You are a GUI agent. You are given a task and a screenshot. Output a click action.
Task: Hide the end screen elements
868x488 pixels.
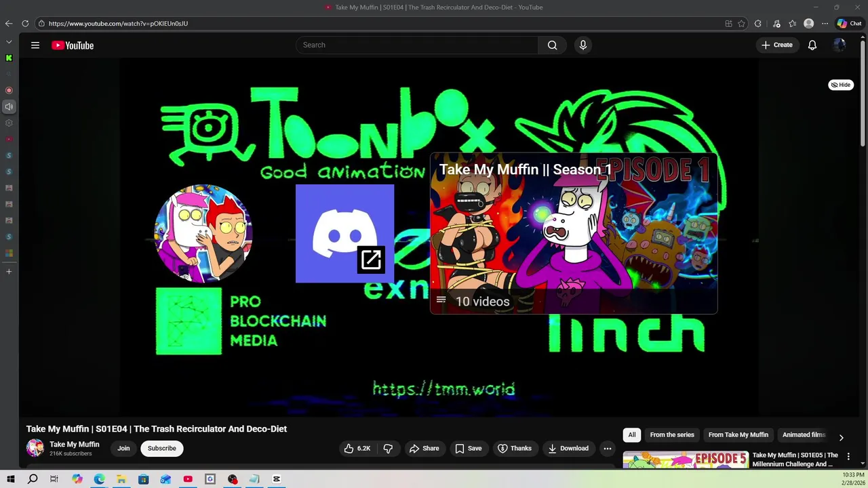(841, 85)
